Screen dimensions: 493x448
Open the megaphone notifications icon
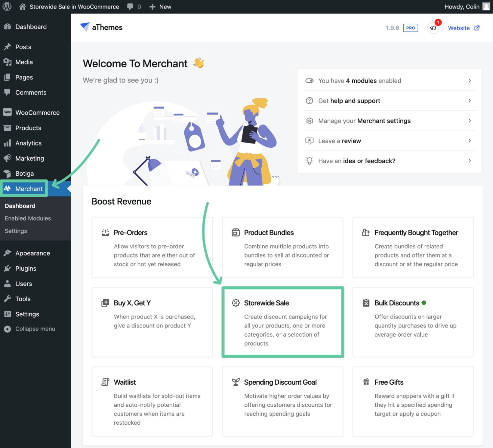pyautogui.click(x=433, y=28)
